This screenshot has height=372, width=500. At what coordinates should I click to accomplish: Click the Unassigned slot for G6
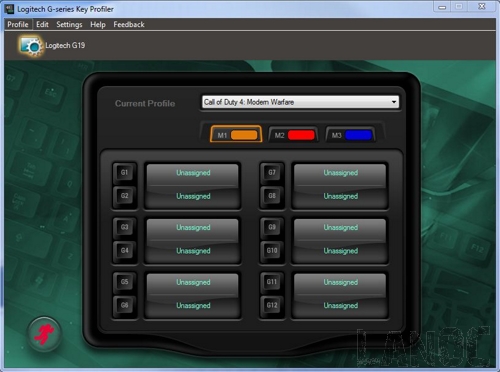(193, 306)
